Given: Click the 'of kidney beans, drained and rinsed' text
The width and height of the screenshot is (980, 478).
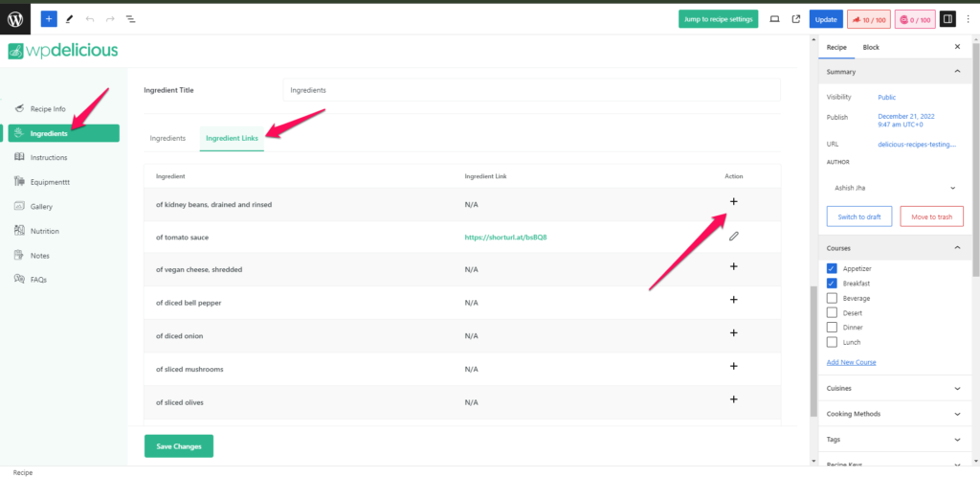Looking at the screenshot, I should coord(213,205).
